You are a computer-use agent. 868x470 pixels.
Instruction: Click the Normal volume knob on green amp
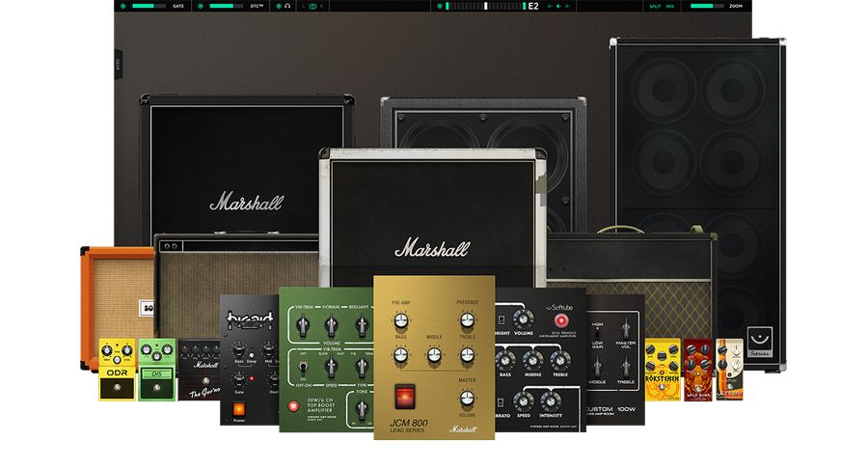pyautogui.click(x=331, y=326)
